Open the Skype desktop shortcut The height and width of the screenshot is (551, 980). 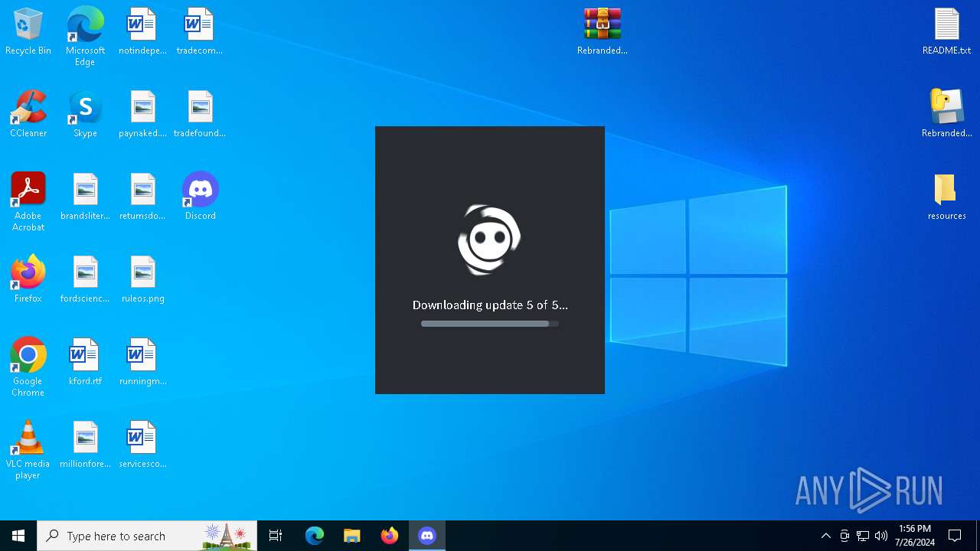point(85,115)
